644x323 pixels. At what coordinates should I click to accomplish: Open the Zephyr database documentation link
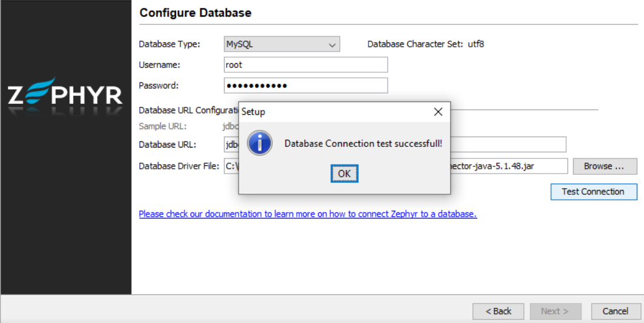pyautogui.click(x=308, y=214)
